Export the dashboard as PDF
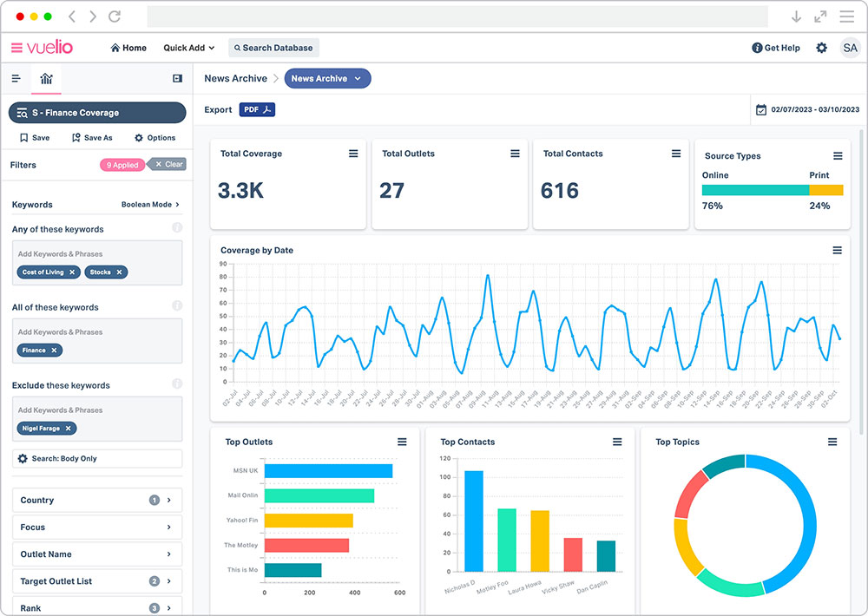This screenshot has height=616, width=868. (257, 109)
